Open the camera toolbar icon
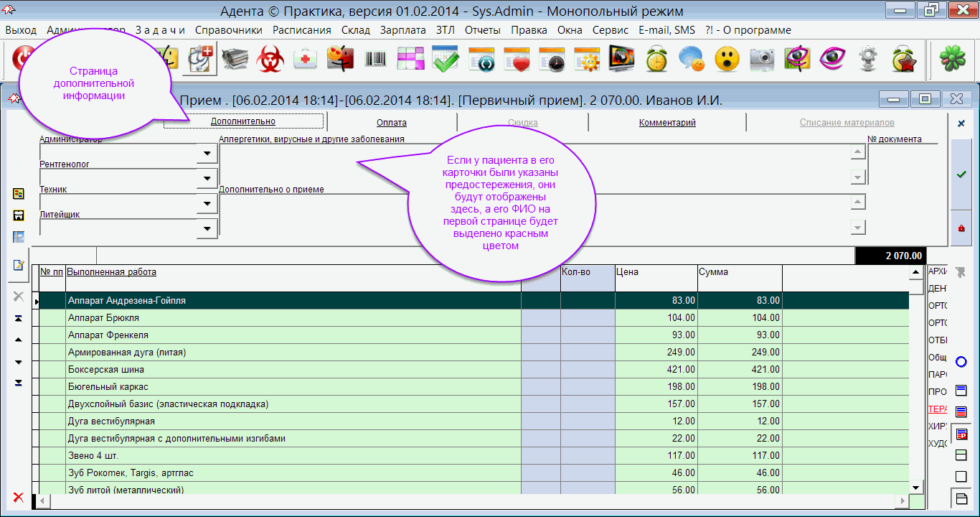The image size is (980, 517). click(763, 59)
